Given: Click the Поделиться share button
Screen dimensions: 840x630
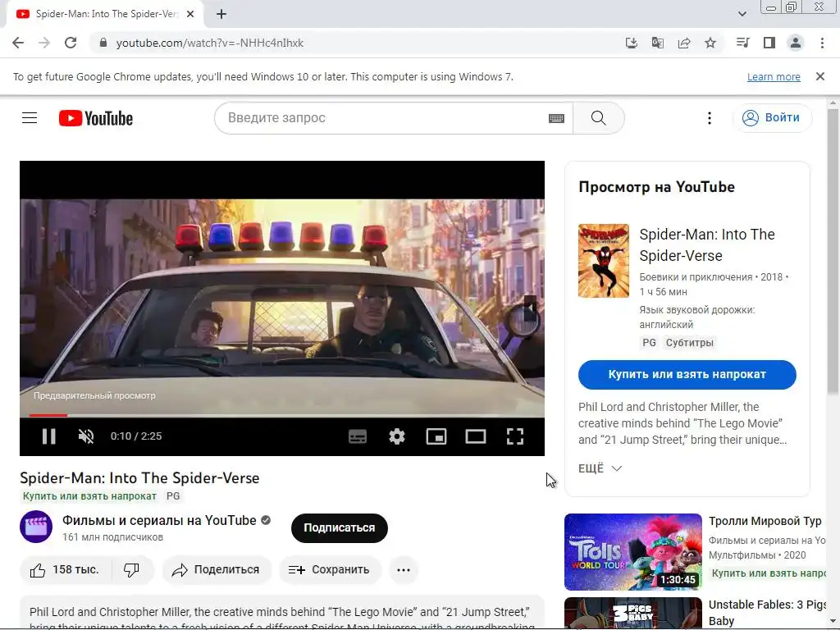Looking at the screenshot, I should (x=217, y=570).
